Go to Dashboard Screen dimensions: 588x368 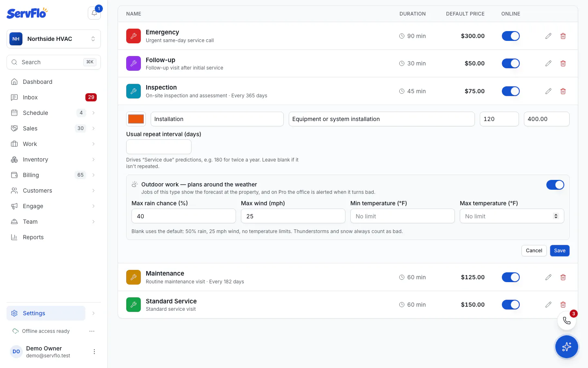53,82
